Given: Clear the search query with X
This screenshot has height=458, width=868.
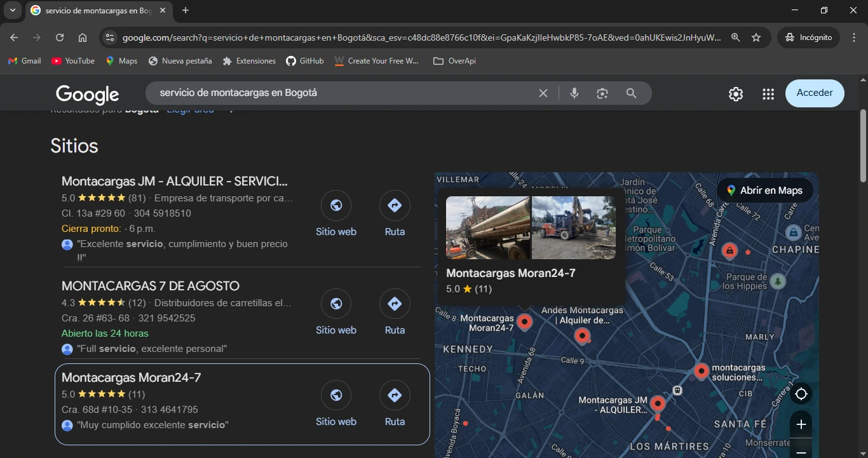Looking at the screenshot, I should [x=543, y=93].
